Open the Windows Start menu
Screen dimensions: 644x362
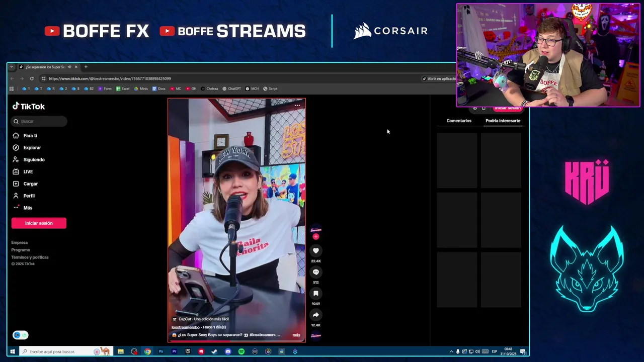click(12, 351)
